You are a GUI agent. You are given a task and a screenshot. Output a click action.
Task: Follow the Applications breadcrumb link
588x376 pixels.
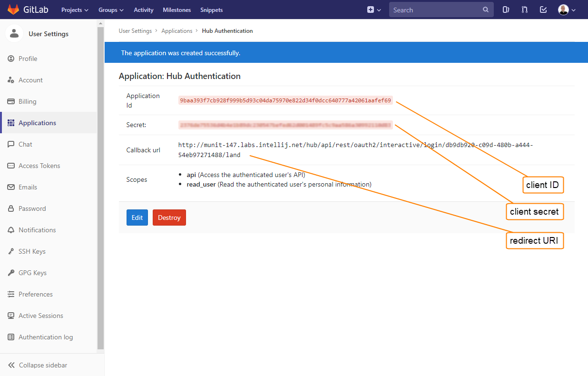click(177, 30)
